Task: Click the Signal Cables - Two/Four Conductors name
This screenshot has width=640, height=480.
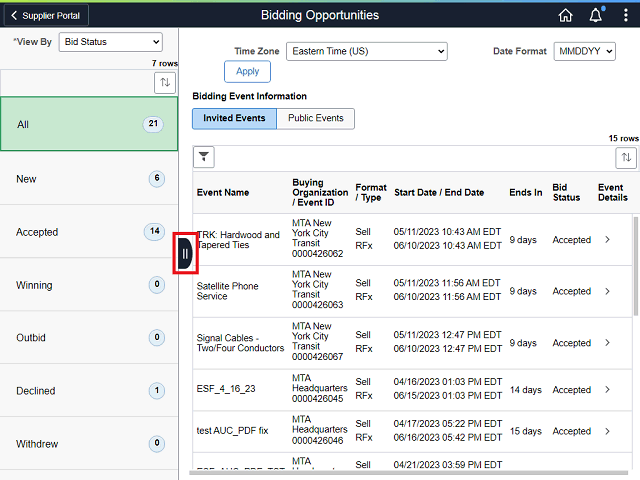Action: tap(240, 343)
